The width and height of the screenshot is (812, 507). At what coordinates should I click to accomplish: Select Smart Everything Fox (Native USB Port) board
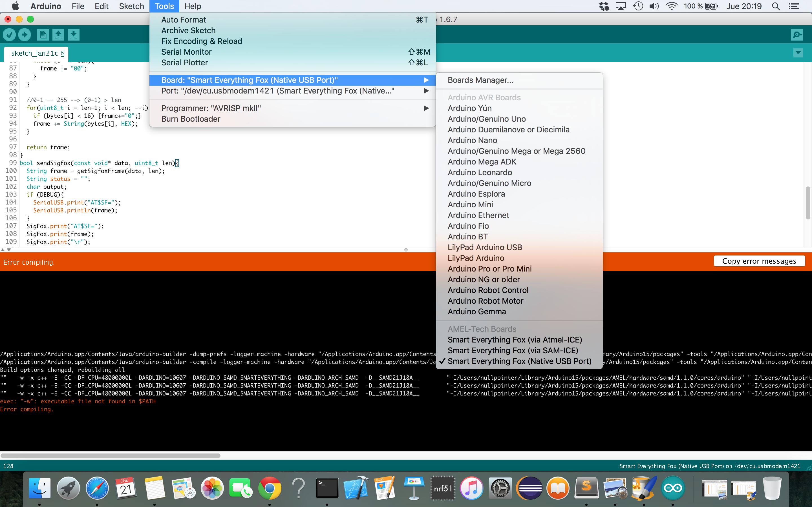click(x=519, y=361)
